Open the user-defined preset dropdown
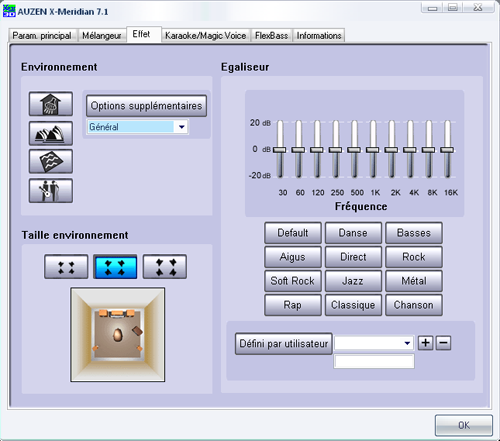 pos(407,343)
